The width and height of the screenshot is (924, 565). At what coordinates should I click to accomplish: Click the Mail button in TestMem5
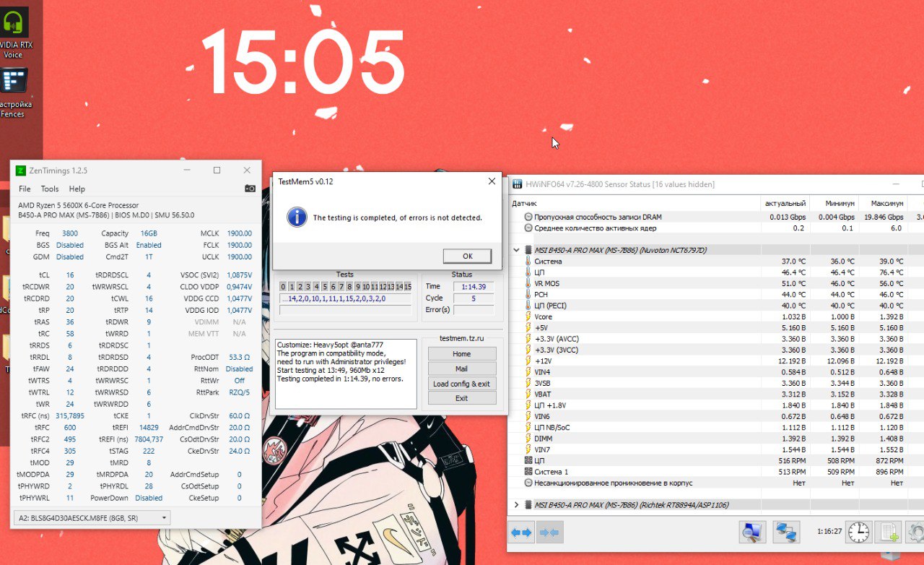[462, 369]
